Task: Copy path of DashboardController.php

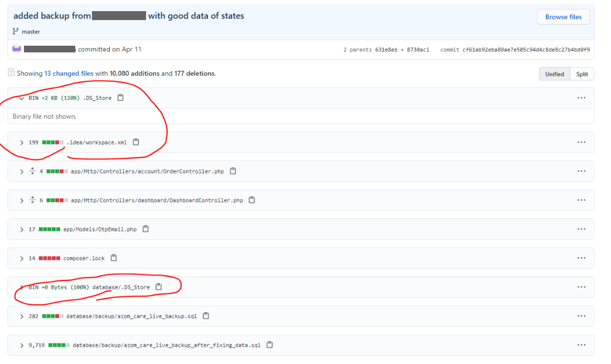Action: (252, 200)
